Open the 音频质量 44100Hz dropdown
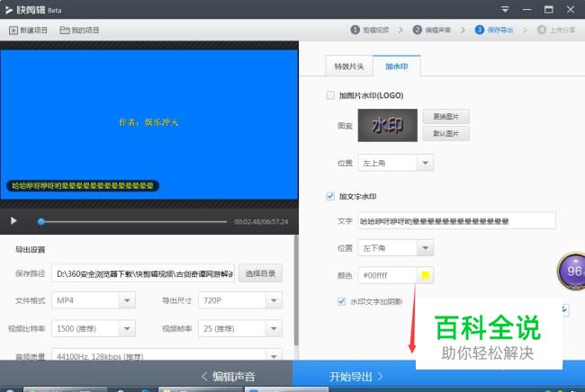This screenshot has height=392, width=585. point(166,356)
